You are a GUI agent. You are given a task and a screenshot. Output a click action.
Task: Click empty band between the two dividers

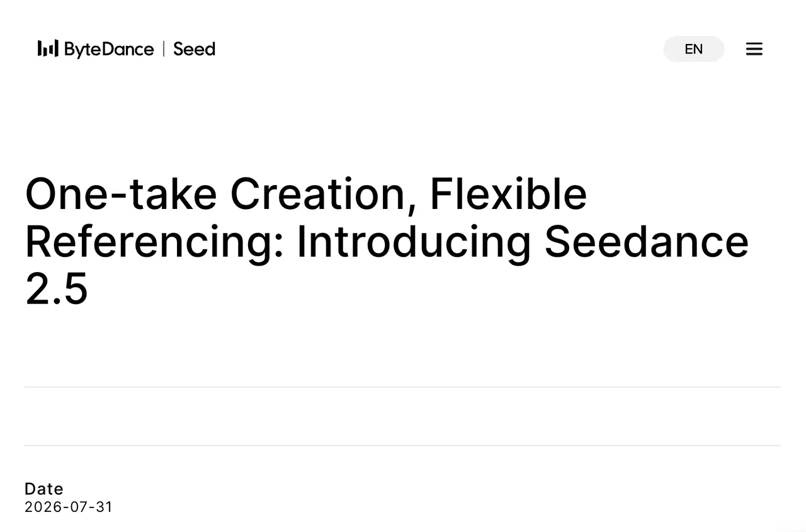point(402,416)
